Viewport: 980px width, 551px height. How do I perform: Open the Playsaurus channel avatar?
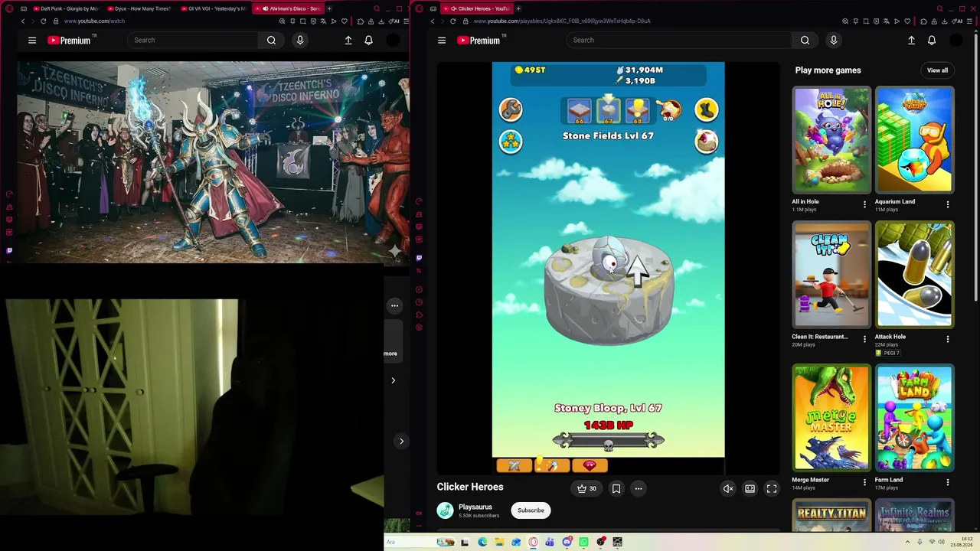click(x=445, y=510)
